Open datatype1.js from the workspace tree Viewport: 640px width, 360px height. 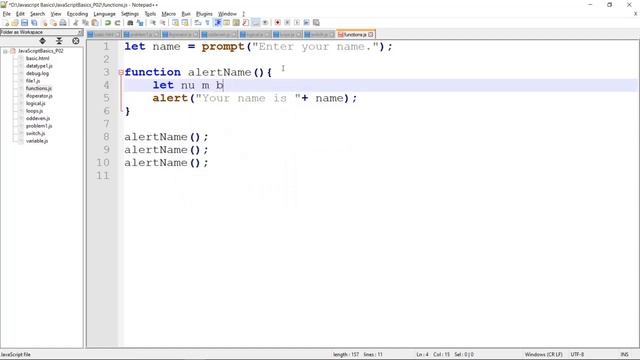click(39, 66)
